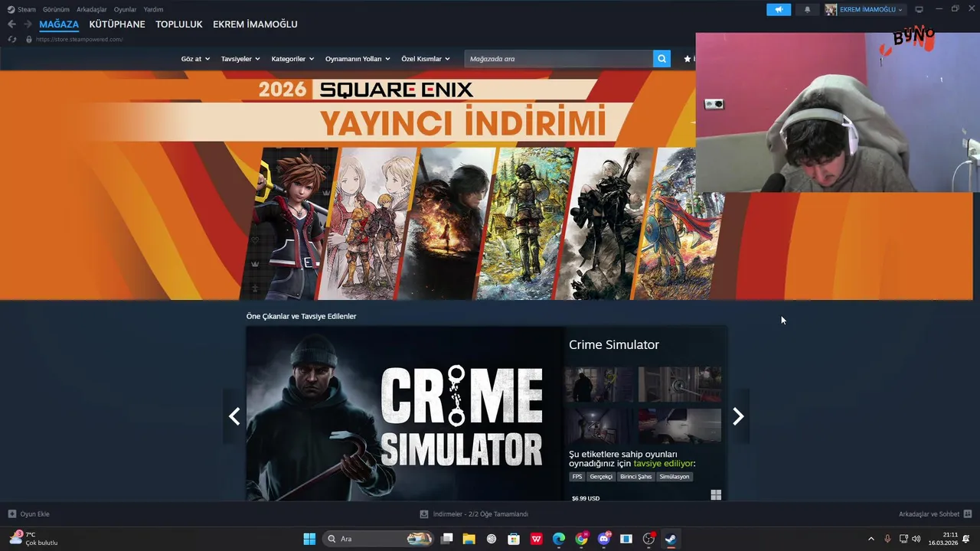The image size is (980, 551).
Task: Expand the Oynamanın Yolları dropdown
Action: tap(358, 59)
